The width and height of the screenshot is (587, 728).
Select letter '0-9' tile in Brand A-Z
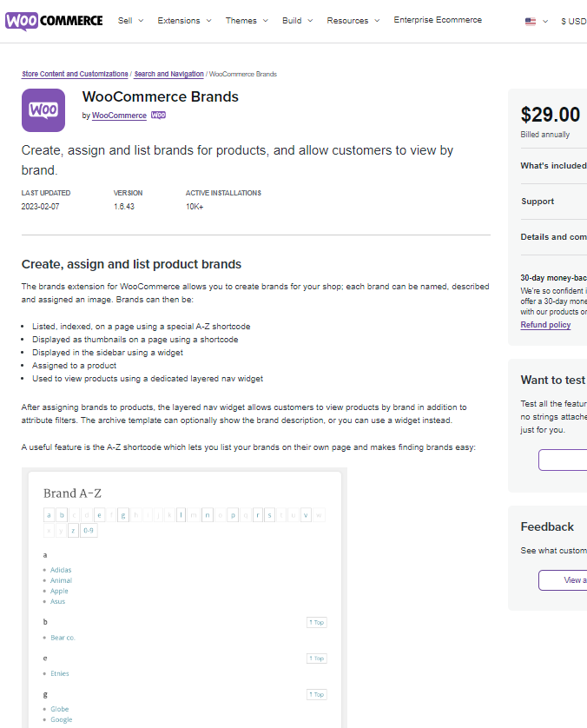click(x=87, y=530)
